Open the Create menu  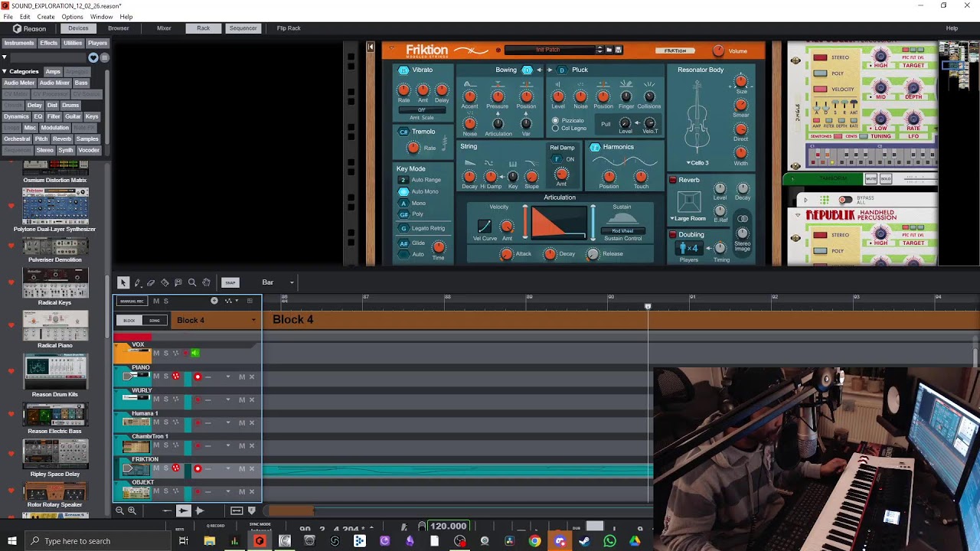tap(46, 17)
